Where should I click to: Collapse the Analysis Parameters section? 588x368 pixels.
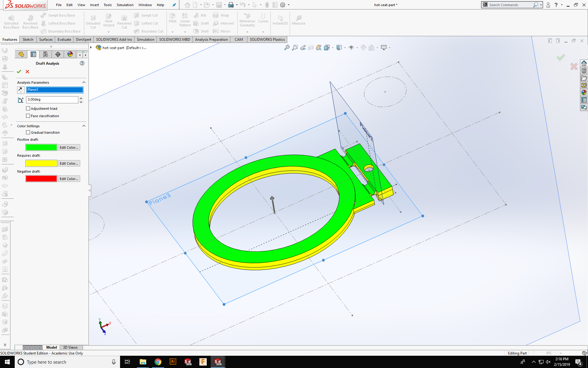coord(84,82)
